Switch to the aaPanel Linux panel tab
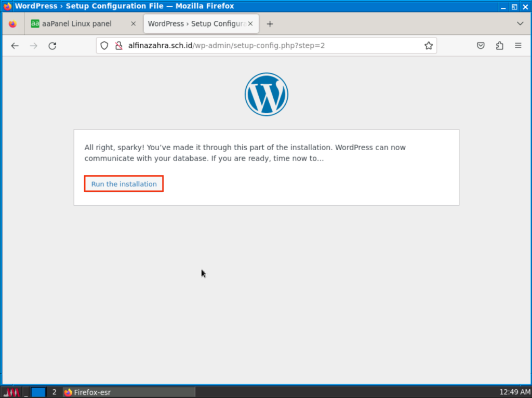 (x=77, y=24)
